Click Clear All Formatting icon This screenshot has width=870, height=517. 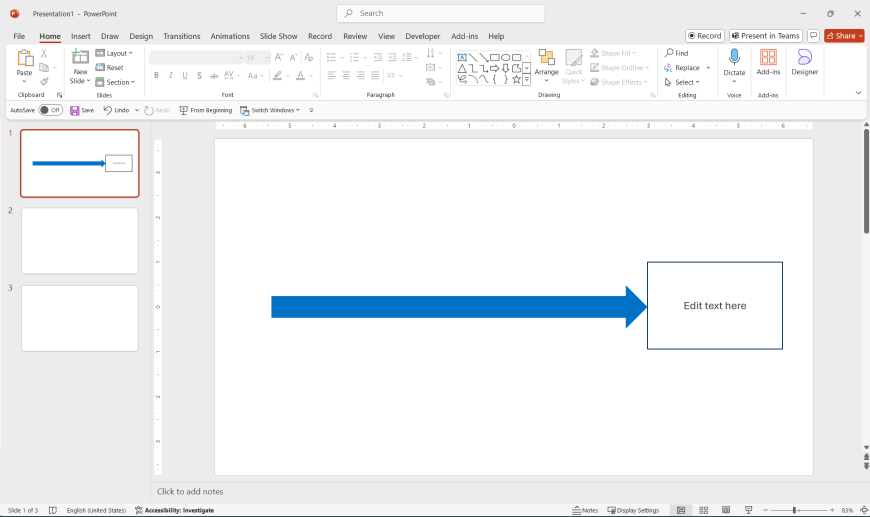[x=309, y=57]
